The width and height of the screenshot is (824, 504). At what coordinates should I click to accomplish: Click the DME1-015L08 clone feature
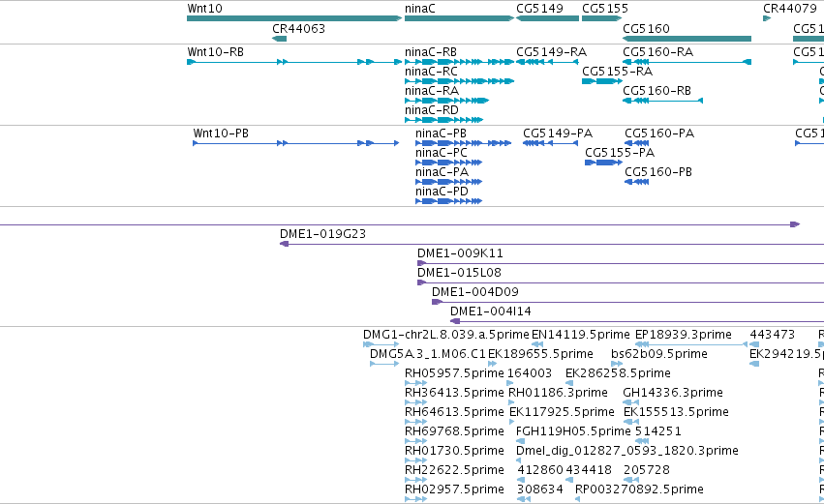(621, 283)
